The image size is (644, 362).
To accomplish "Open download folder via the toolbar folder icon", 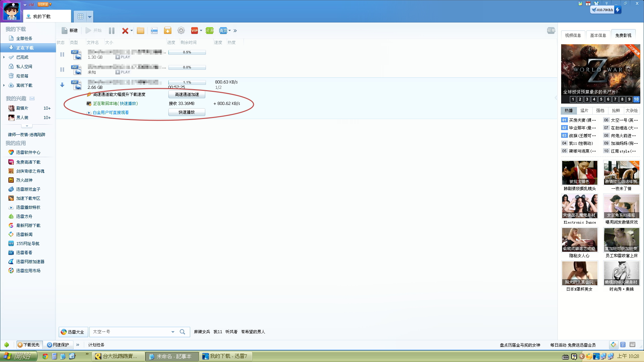I will (141, 31).
